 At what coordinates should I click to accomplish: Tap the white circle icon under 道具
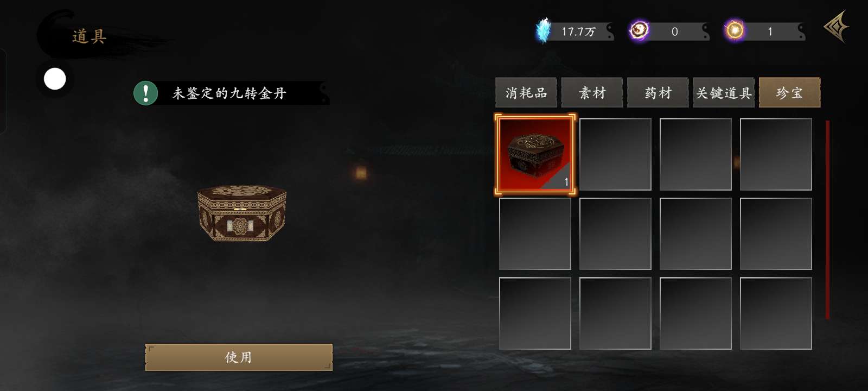[x=55, y=79]
